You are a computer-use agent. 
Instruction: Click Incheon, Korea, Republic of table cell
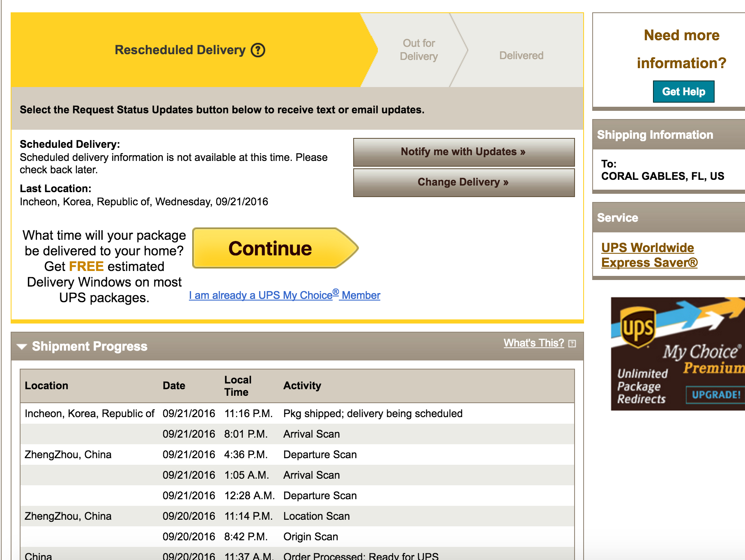(x=90, y=413)
